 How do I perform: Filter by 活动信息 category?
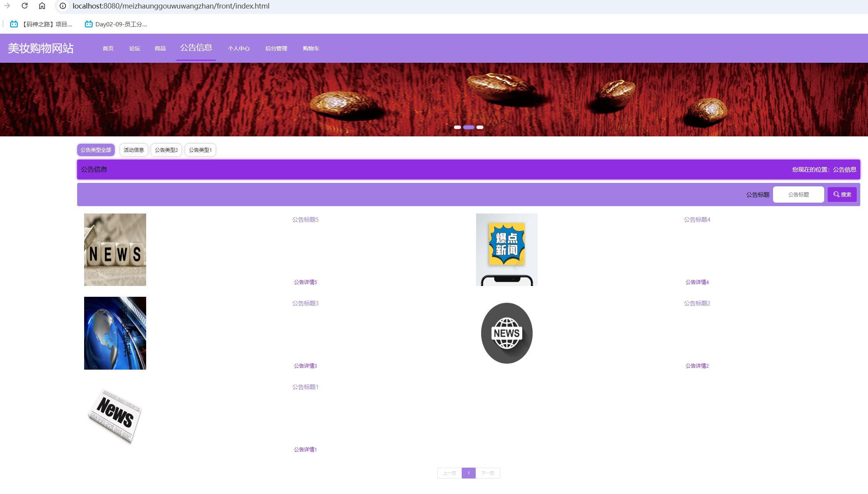[x=133, y=150]
